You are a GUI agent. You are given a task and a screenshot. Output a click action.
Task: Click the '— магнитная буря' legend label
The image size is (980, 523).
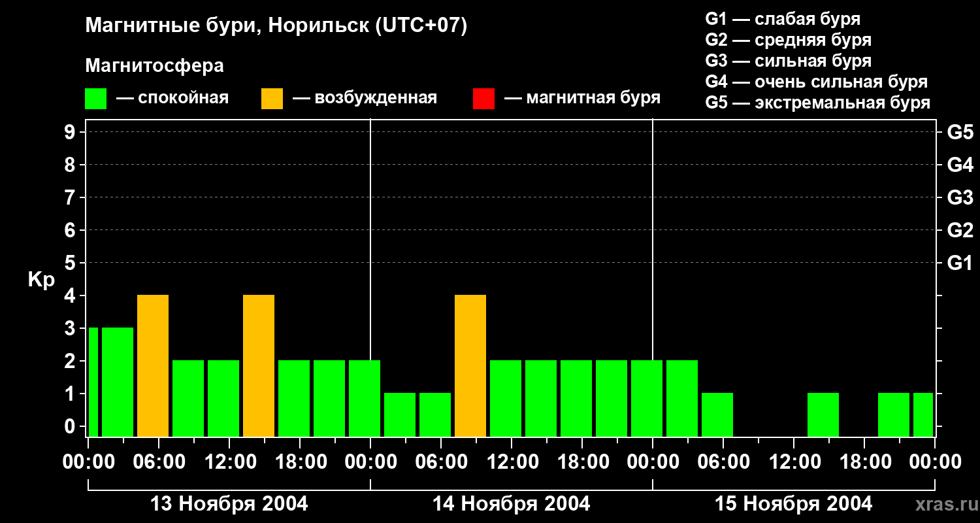click(x=583, y=98)
